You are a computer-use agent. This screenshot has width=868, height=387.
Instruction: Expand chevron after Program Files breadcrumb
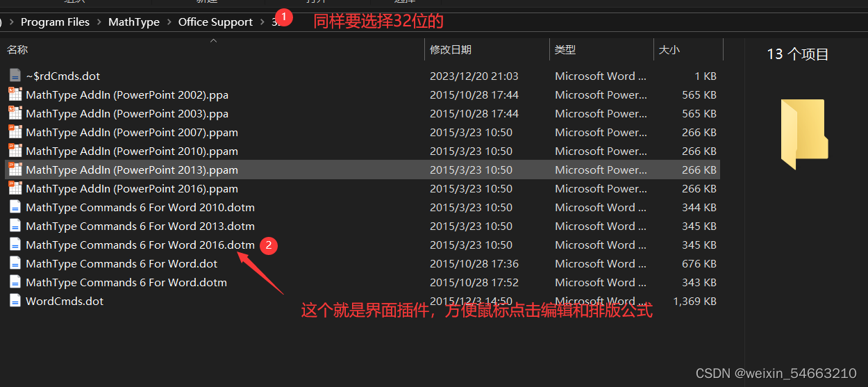point(99,22)
